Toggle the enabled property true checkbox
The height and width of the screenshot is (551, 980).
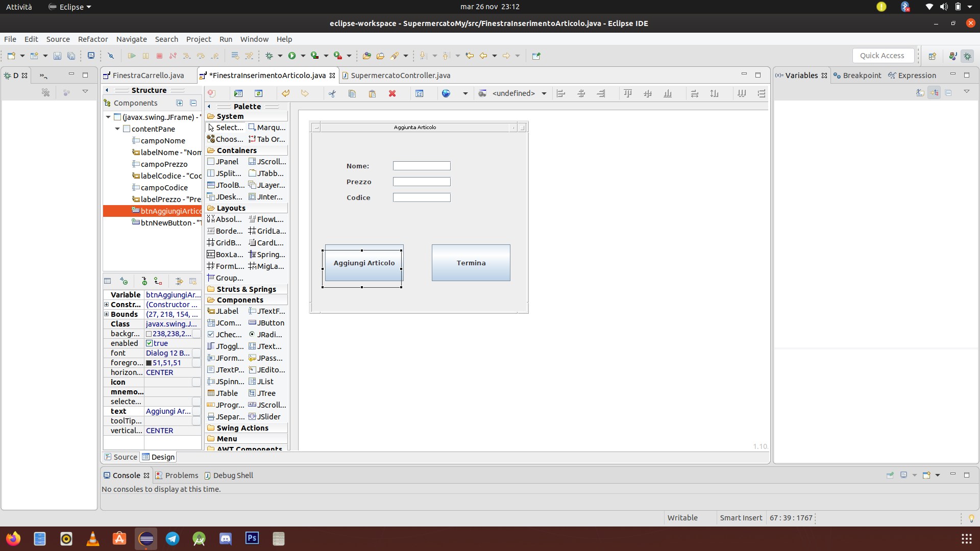[149, 343]
